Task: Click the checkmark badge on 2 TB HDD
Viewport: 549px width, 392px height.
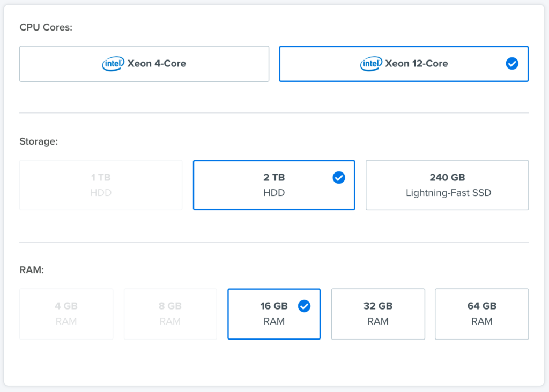Action: click(339, 177)
